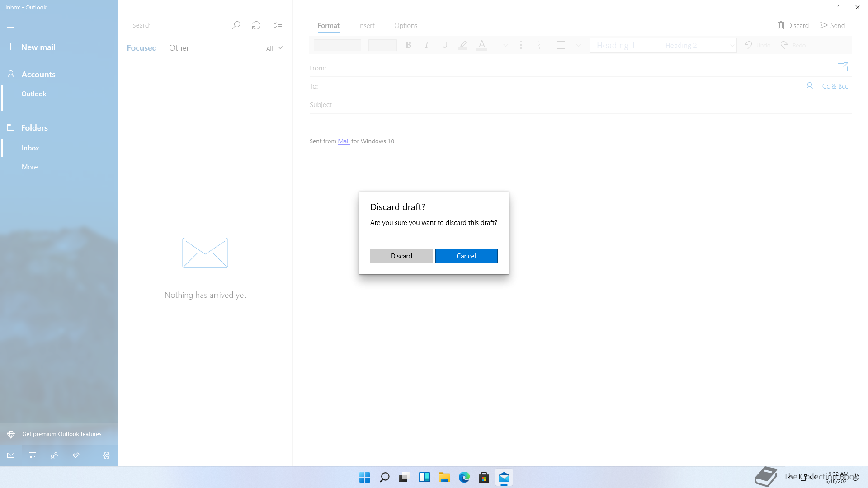Image resolution: width=868 pixels, height=488 pixels.
Task: Expand the paragraph formatting dropdown arrow
Action: point(578,45)
